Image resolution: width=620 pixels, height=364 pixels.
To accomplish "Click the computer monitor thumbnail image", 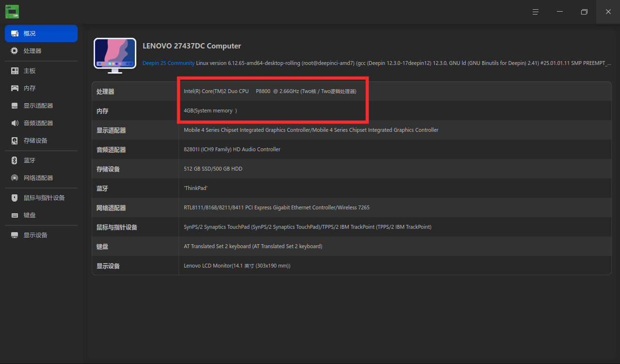I will (115, 56).
